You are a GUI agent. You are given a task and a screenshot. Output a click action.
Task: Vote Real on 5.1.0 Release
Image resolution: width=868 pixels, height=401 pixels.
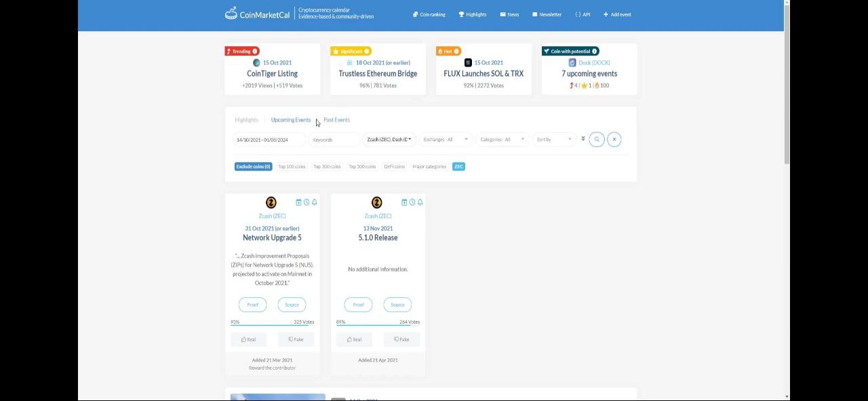[x=354, y=339]
